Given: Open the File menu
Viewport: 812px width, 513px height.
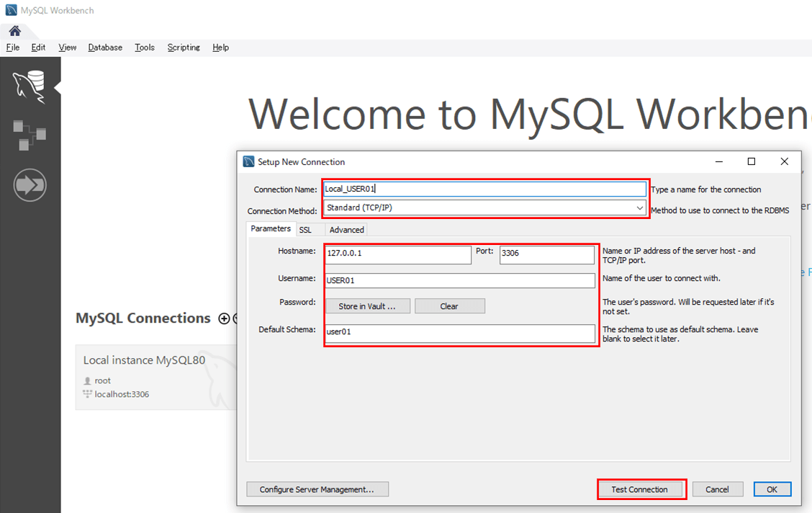Looking at the screenshot, I should (13, 48).
